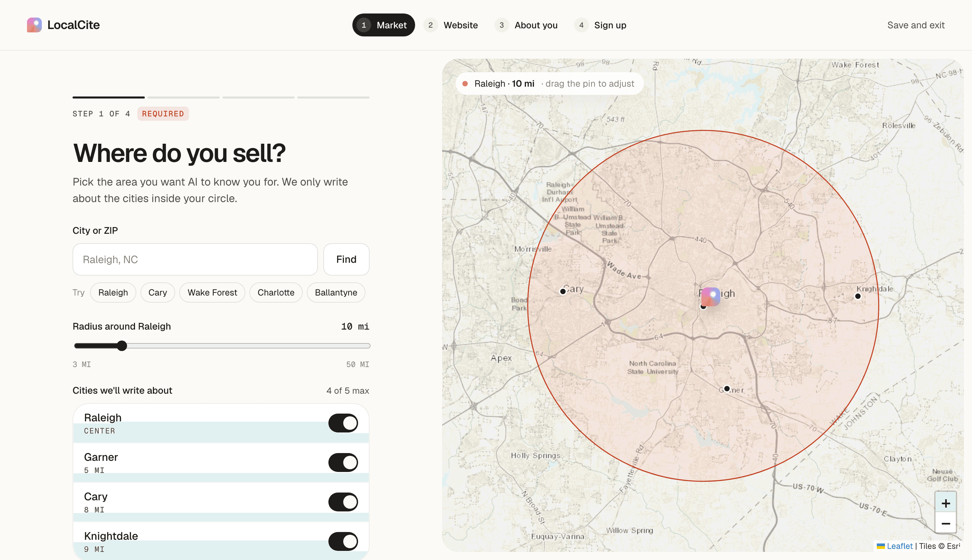The width and height of the screenshot is (972, 560).
Task: Click the REQUIRED badge
Action: click(x=163, y=113)
